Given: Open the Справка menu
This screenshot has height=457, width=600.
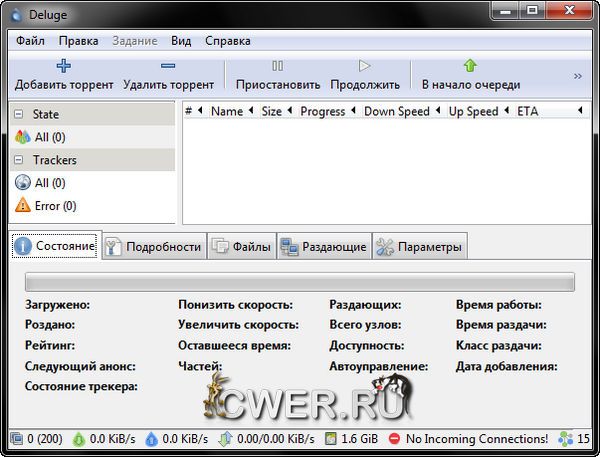Looking at the screenshot, I should [227, 41].
